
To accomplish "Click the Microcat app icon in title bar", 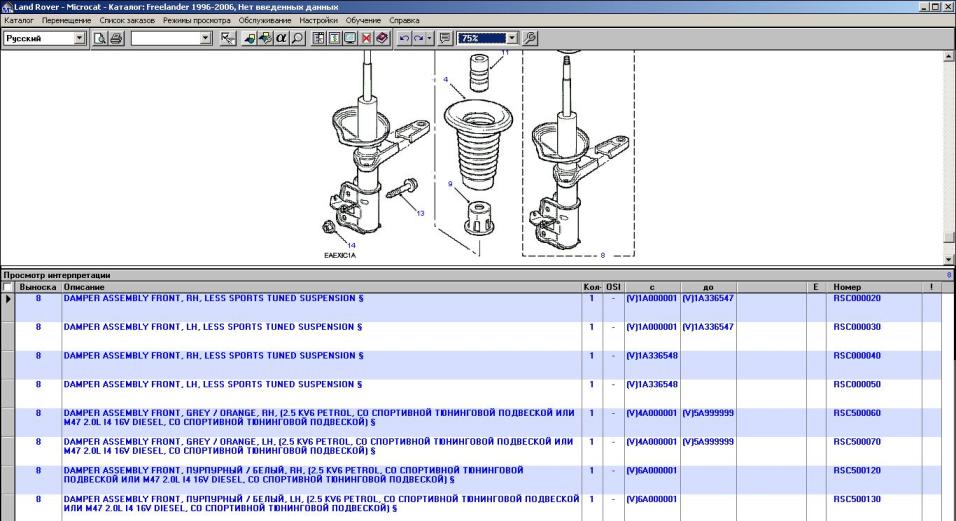I will [x=7, y=7].
